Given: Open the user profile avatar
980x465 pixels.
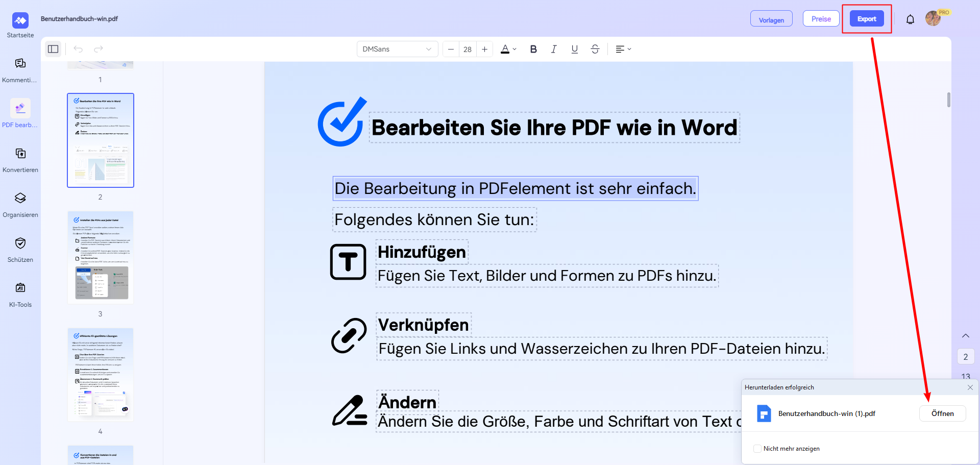Looking at the screenshot, I should (x=933, y=18).
